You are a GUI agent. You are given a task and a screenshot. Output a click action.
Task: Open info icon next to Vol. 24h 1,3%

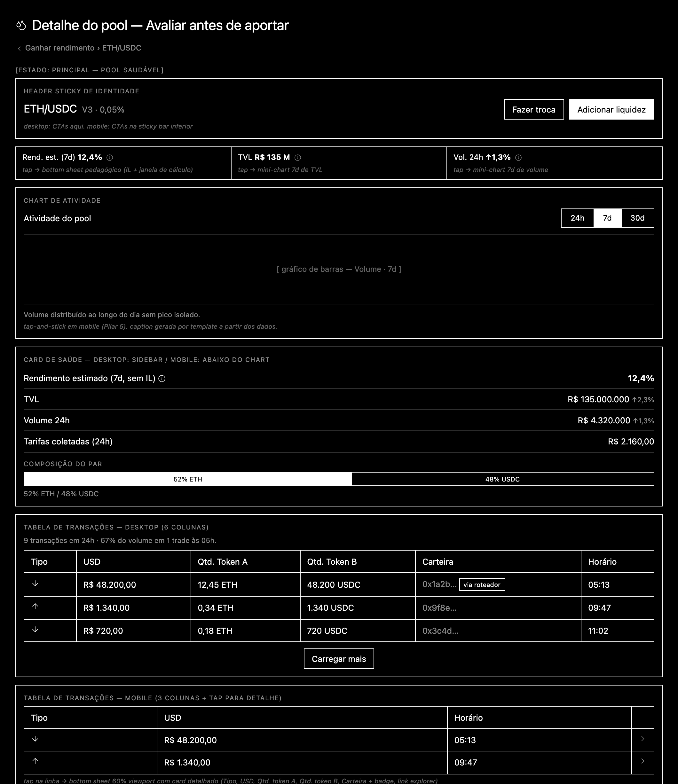(518, 157)
